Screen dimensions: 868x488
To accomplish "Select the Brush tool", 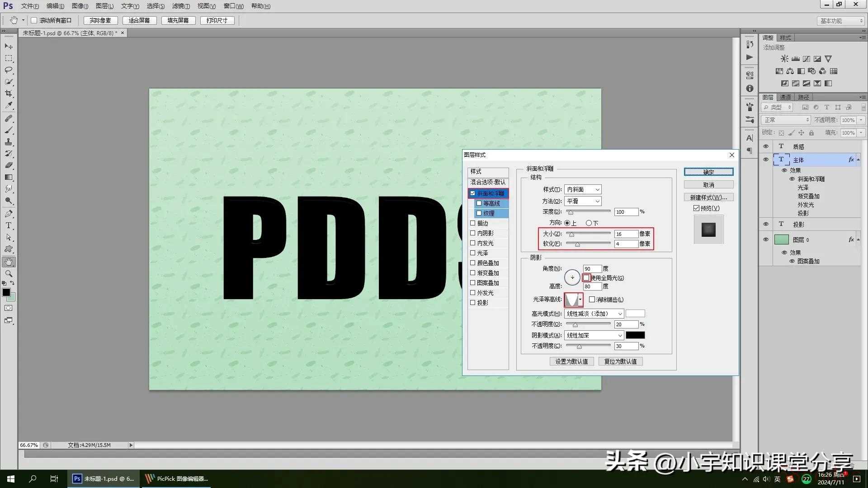I will point(9,130).
